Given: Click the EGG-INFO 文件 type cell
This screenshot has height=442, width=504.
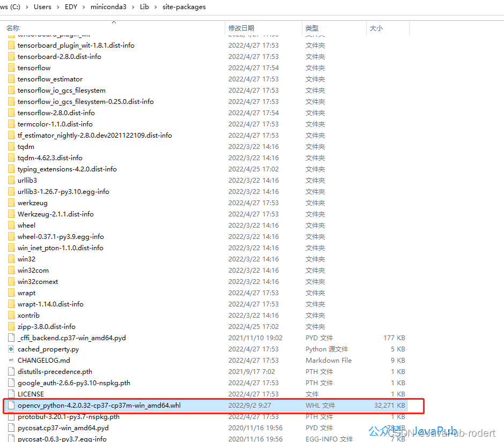Looking at the screenshot, I should (x=329, y=438).
